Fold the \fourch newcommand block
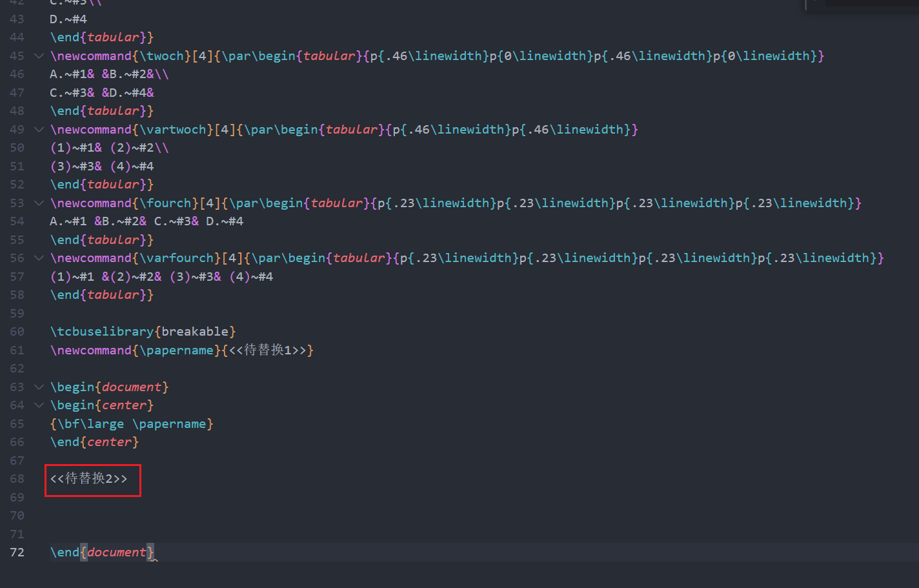 [x=39, y=203]
